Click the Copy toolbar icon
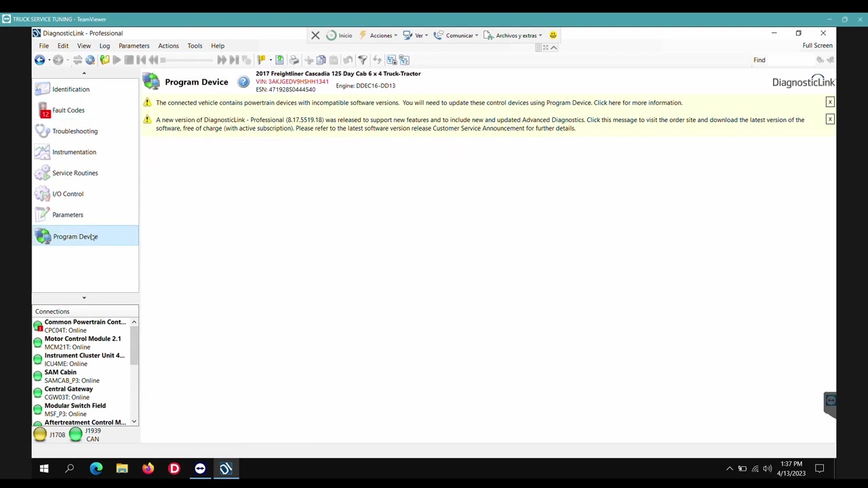Viewport: 868px width, 488px height. pyautogui.click(x=321, y=60)
